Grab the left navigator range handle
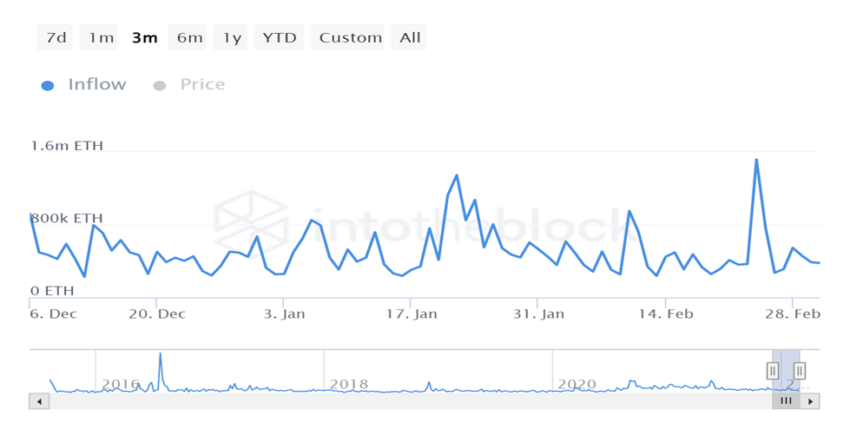 772,371
